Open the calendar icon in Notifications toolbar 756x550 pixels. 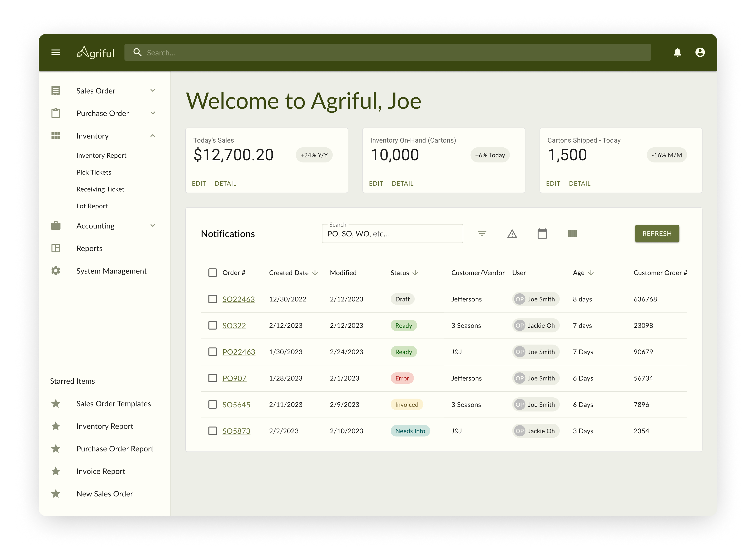pos(542,233)
